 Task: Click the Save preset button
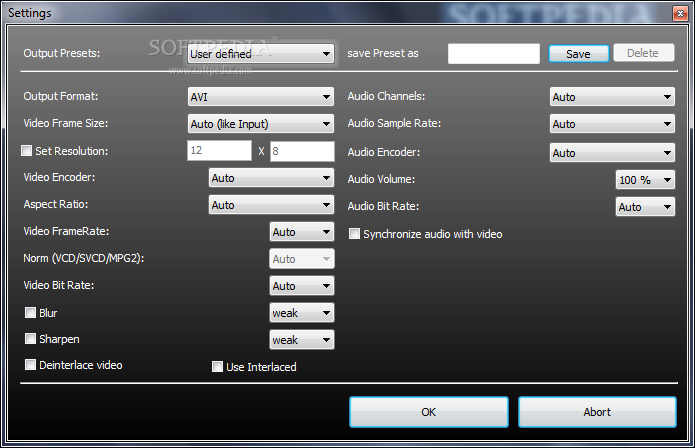click(x=578, y=54)
